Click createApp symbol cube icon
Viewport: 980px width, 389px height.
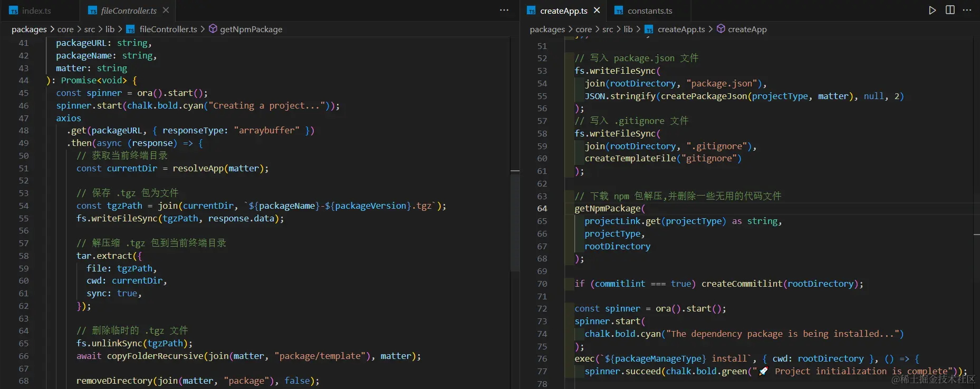721,29
